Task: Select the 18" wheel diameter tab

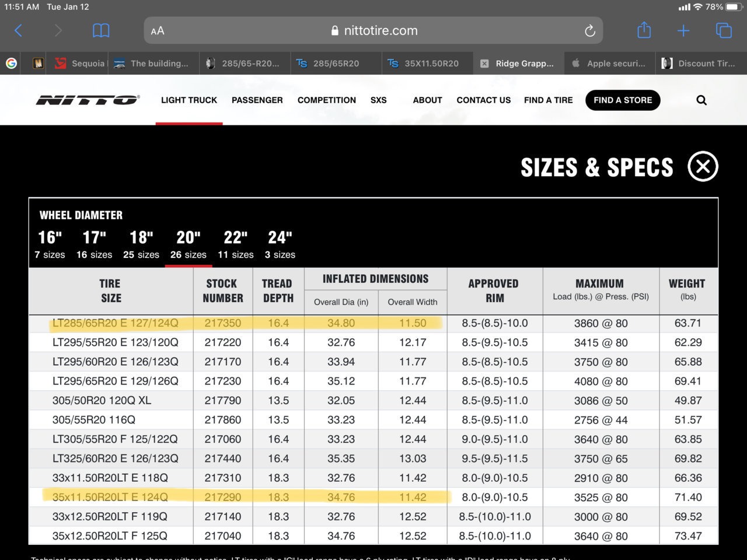Action: 141,244
